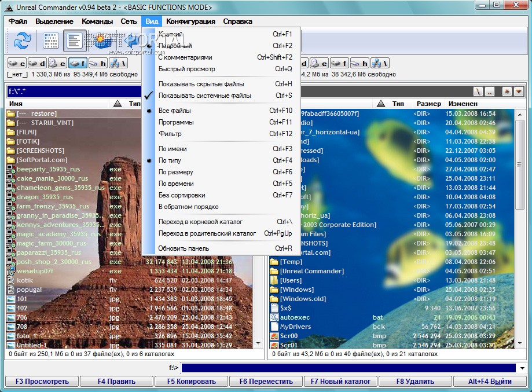Click the command line input field
Screen dimensions: 532x392
pos(348,368)
